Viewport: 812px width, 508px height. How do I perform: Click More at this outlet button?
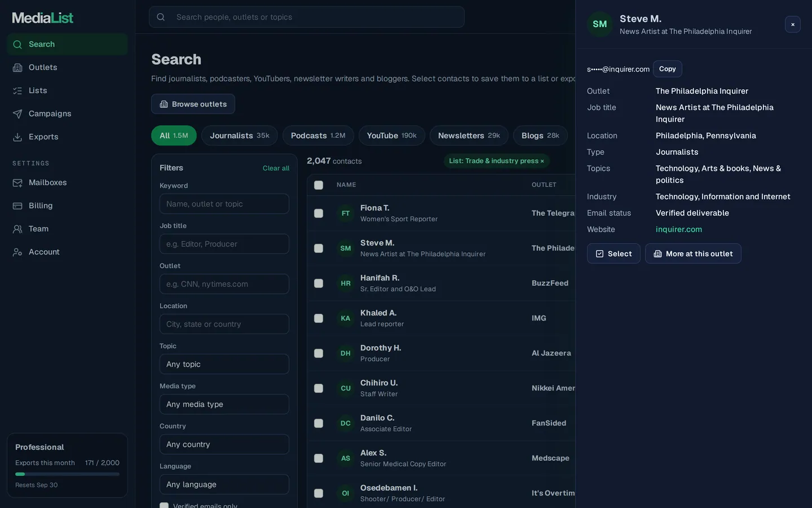(x=693, y=253)
